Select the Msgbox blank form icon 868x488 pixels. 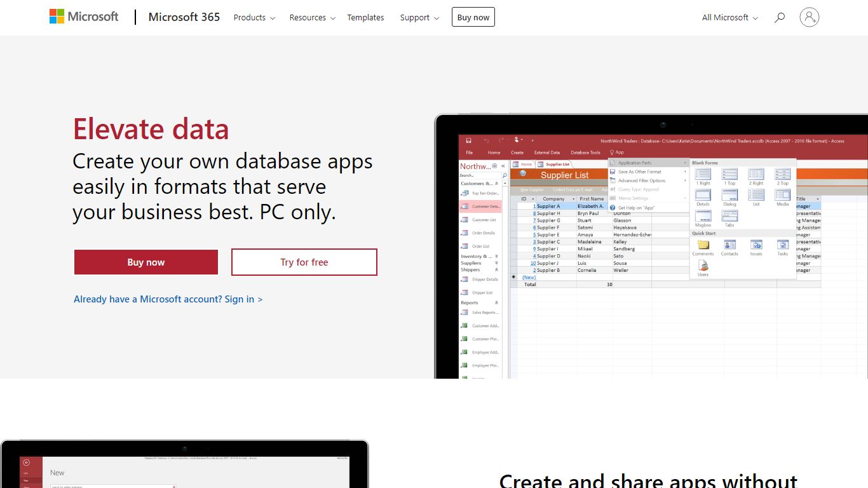click(x=703, y=219)
